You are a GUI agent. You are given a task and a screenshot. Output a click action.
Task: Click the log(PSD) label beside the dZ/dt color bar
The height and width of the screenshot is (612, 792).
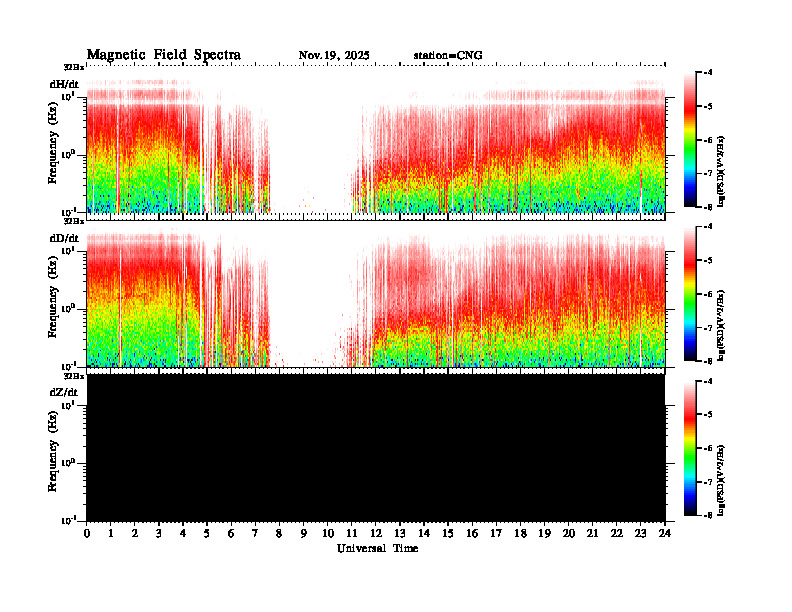(721, 480)
